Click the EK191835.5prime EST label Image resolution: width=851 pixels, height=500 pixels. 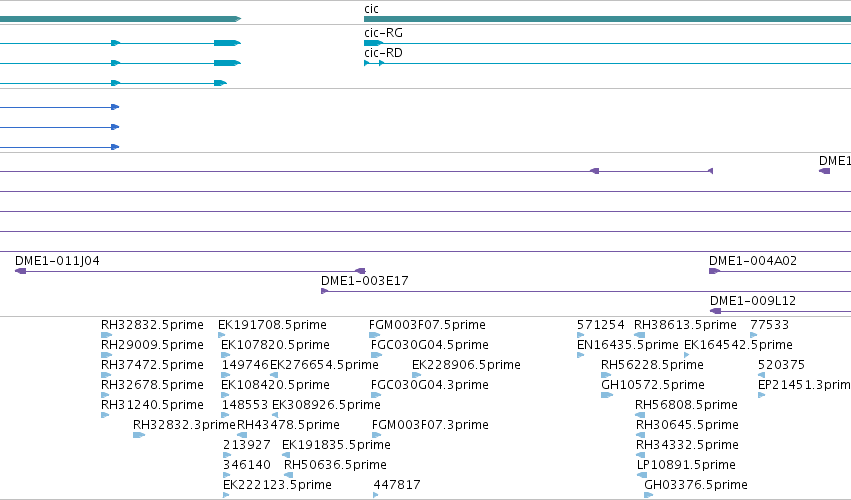(x=336, y=445)
